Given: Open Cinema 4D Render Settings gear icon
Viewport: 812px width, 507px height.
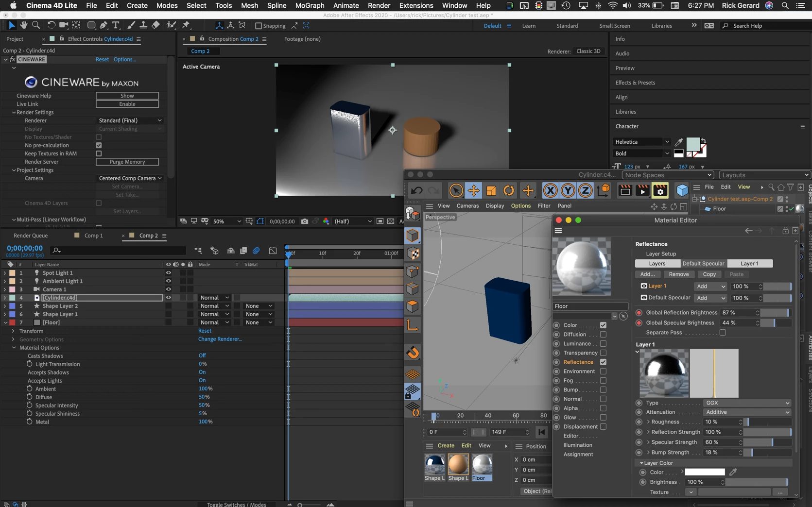Looking at the screenshot, I should point(660,191).
